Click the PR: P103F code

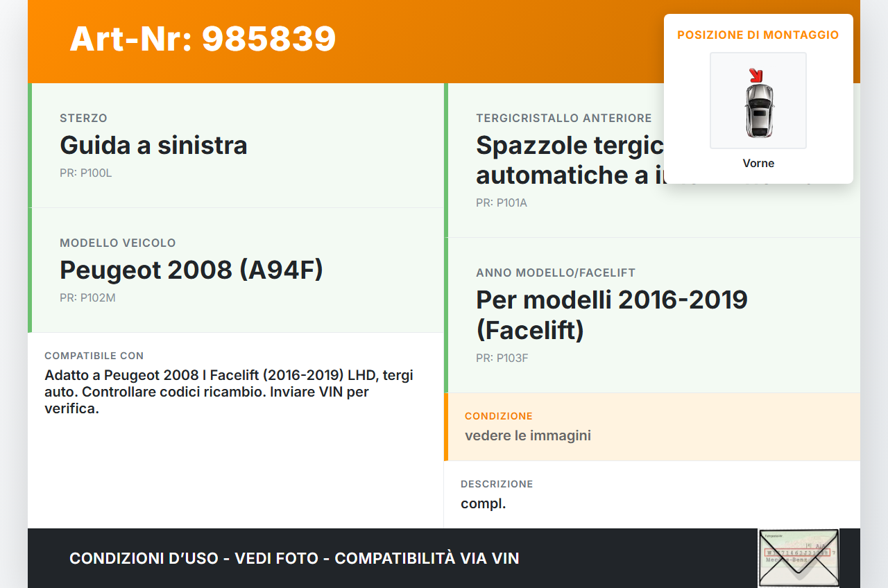(502, 358)
